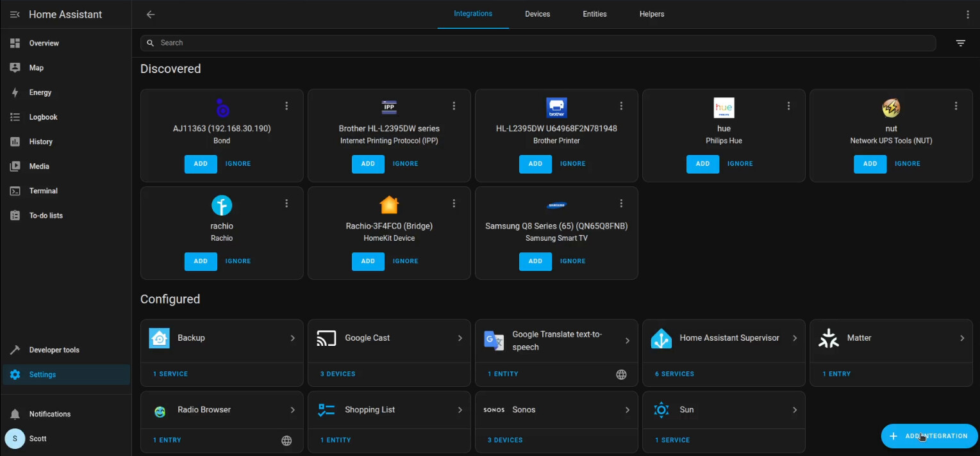Screen dimensions: 980x456
Task: Switch to the Integrations tab
Action: pyautogui.click(x=473, y=14)
